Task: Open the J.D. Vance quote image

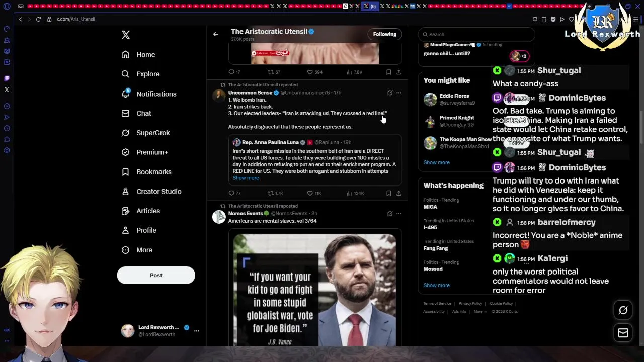Action: [315, 290]
